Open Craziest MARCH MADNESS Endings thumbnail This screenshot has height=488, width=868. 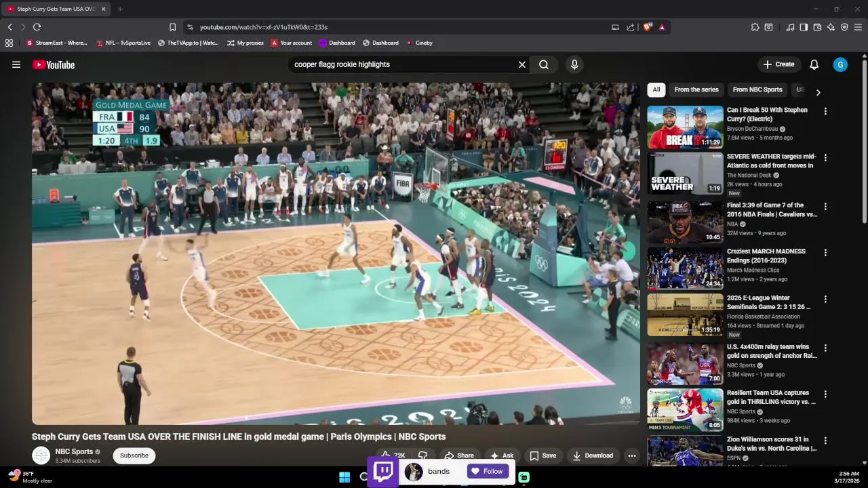685,268
